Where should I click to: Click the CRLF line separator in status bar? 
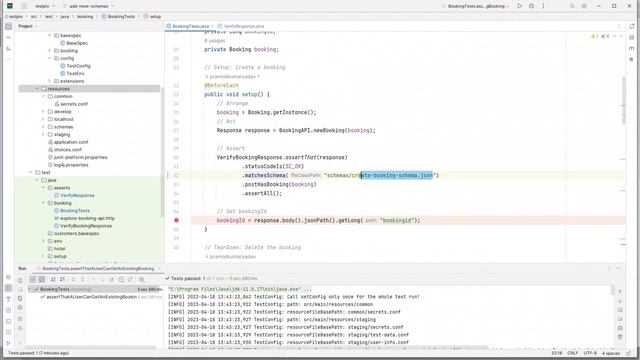[573, 353]
